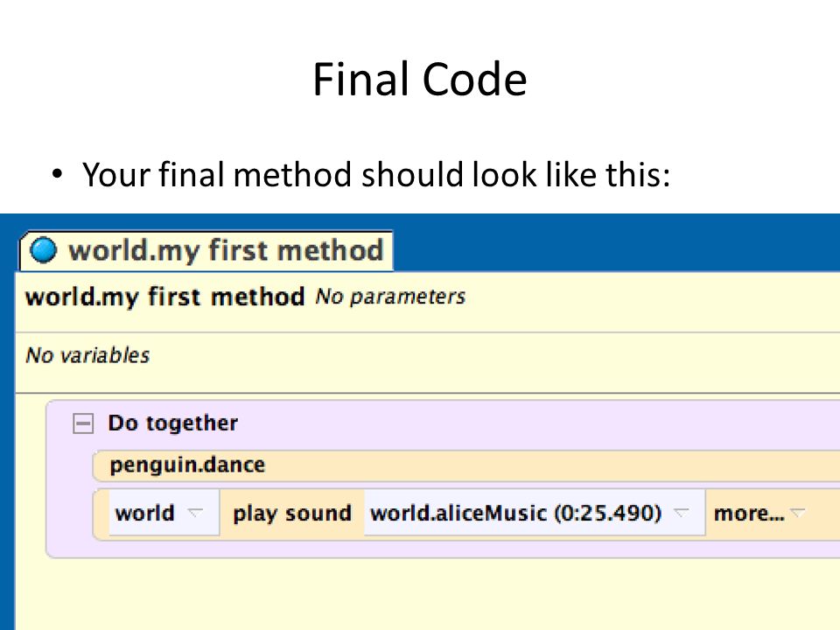Image resolution: width=840 pixels, height=630 pixels.
Task: Open the world.aliceMusic sound dropdown arrow
Action: tap(681, 513)
